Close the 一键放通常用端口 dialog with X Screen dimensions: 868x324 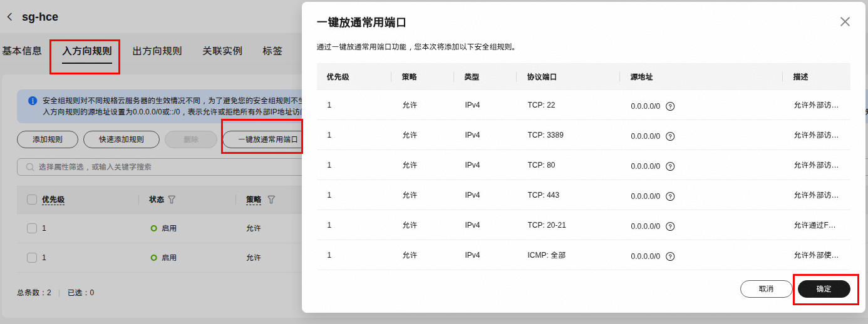tap(845, 22)
